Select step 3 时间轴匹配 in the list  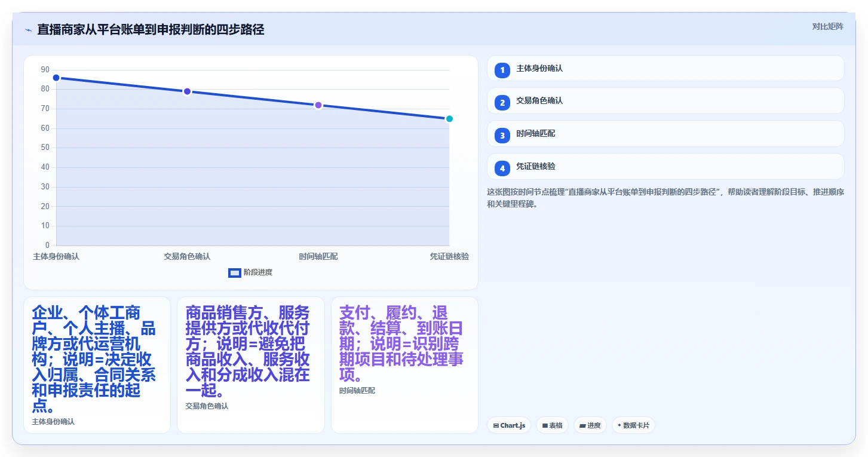(665, 134)
